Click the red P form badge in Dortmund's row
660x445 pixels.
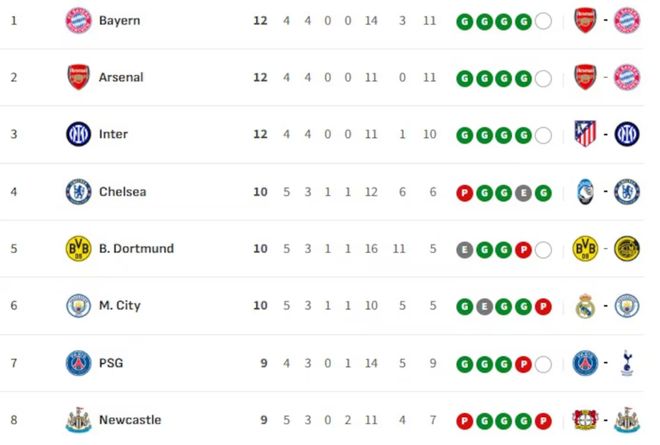coord(523,248)
